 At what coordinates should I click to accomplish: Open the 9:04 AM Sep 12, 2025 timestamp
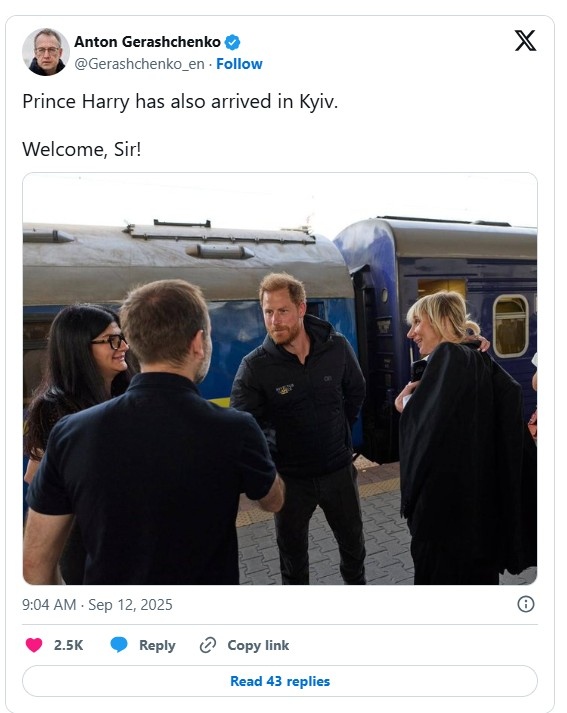(97, 605)
